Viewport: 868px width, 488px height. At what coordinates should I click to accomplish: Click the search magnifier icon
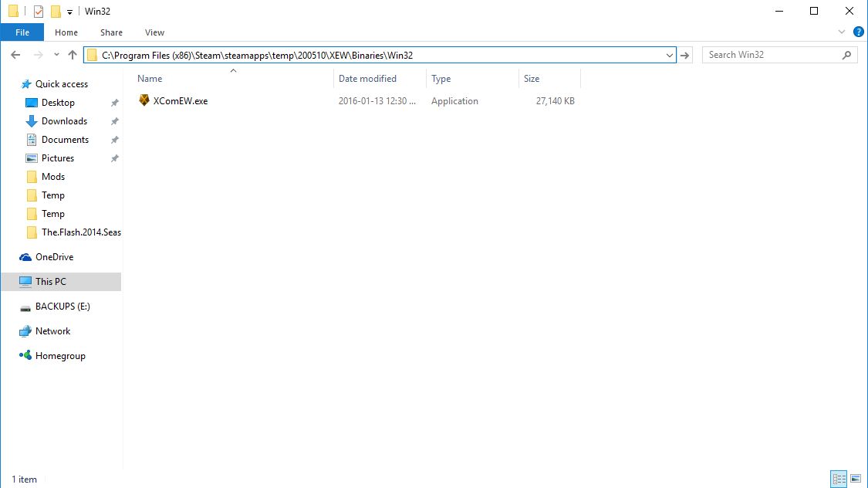(x=846, y=55)
